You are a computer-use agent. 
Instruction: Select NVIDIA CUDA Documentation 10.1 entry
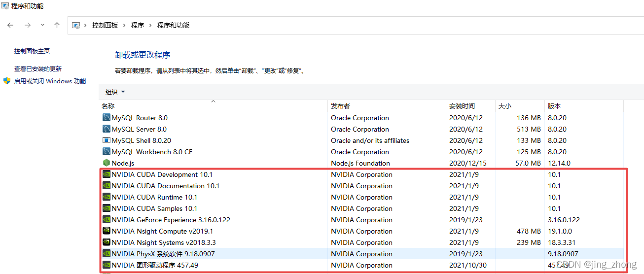tap(166, 186)
